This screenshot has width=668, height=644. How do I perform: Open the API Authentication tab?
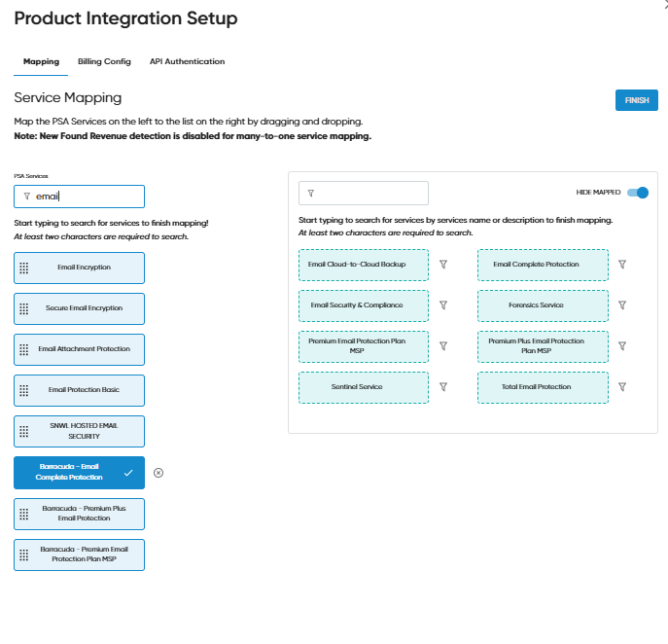[x=187, y=61]
